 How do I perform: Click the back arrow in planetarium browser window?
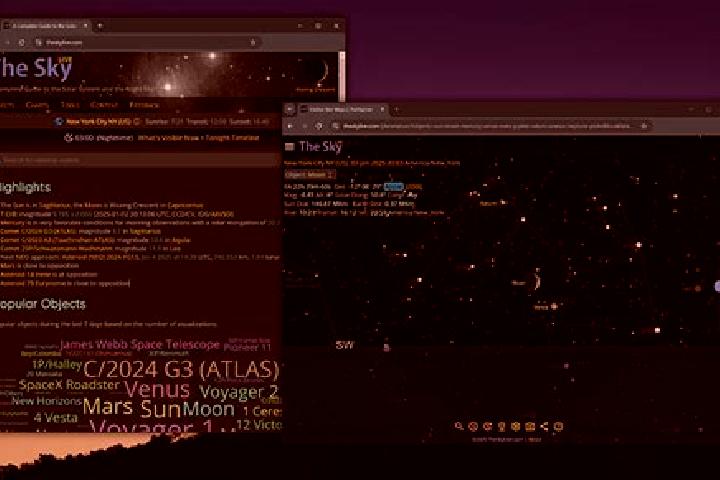pyautogui.click(x=290, y=126)
